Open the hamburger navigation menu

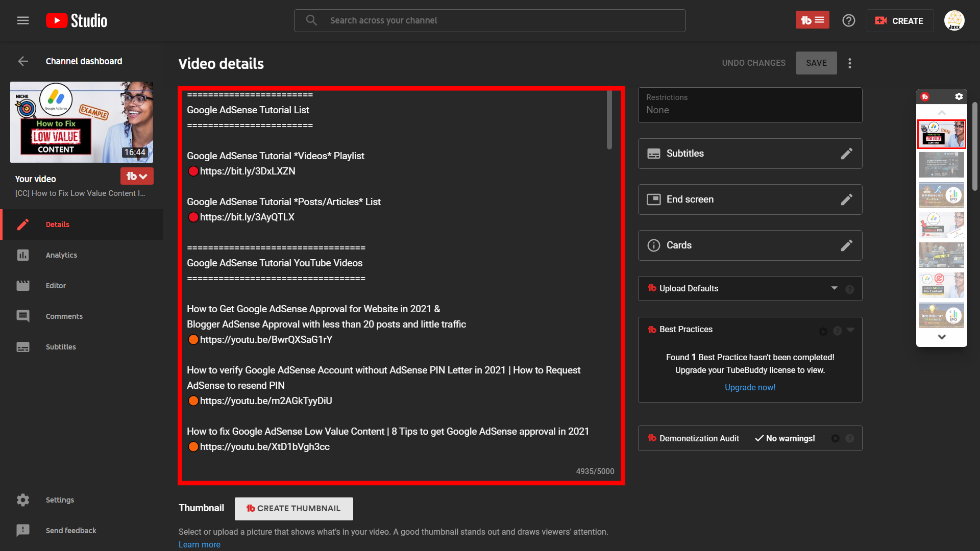click(23, 20)
